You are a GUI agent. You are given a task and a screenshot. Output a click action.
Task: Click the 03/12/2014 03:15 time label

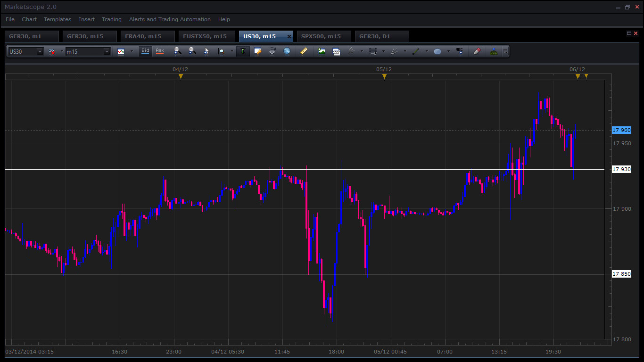pyautogui.click(x=29, y=352)
